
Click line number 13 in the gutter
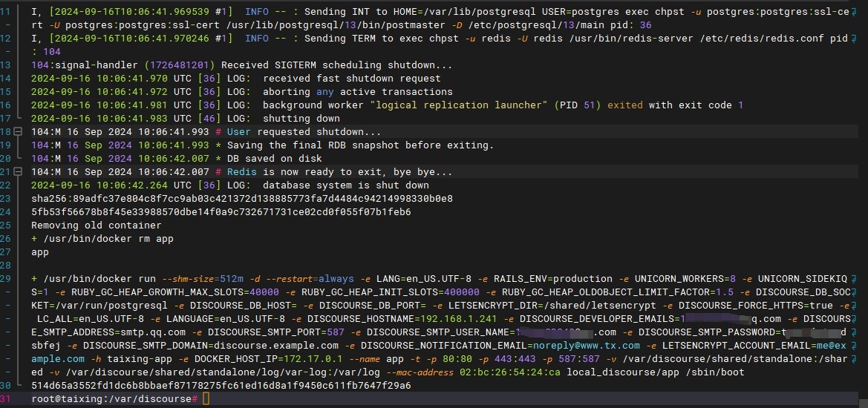(7, 65)
